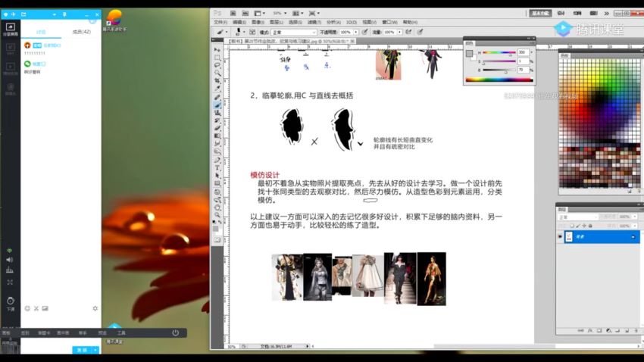Open the flow percentage dropdown arrow
Screen dimensions: 644x362
399,32
